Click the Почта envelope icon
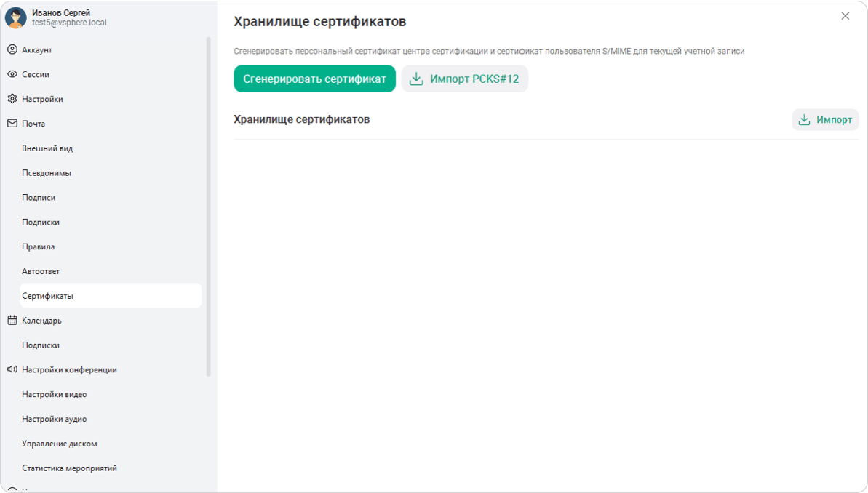Screen dimensions: 868x493 [12, 124]
